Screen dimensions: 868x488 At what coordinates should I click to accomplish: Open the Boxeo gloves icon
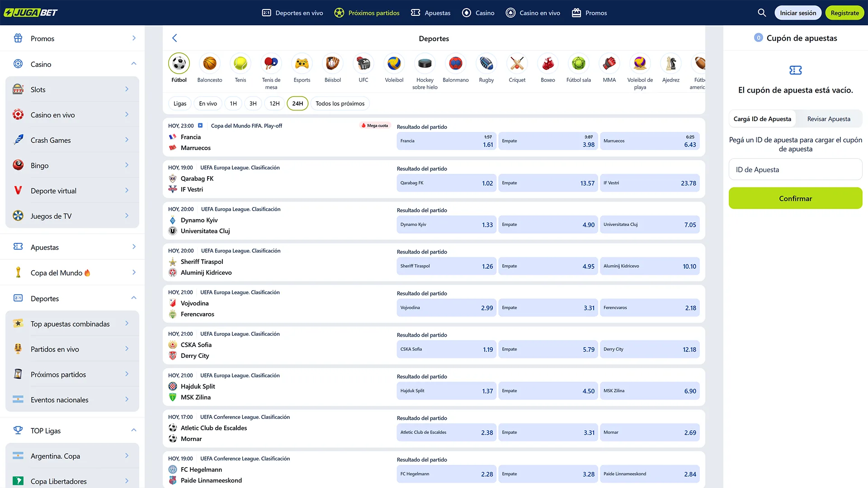point(548,64)
